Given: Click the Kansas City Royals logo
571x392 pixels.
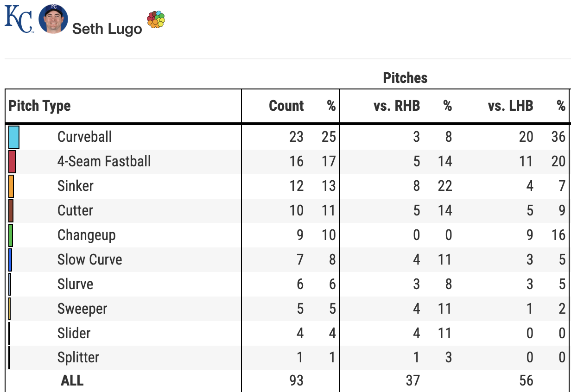Looking at the screenshot, I should click(x=19, y=19).
